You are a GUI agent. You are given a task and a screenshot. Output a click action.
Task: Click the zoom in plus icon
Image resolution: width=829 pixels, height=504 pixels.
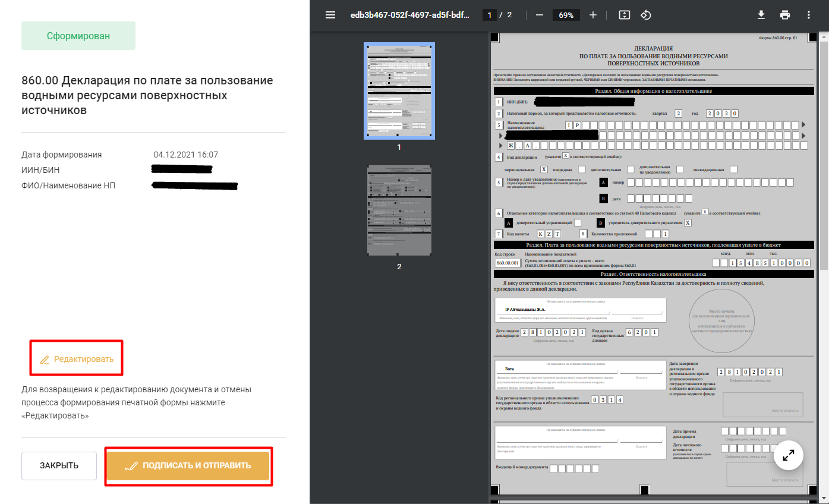pyautogui.click(x=592, y=15)
